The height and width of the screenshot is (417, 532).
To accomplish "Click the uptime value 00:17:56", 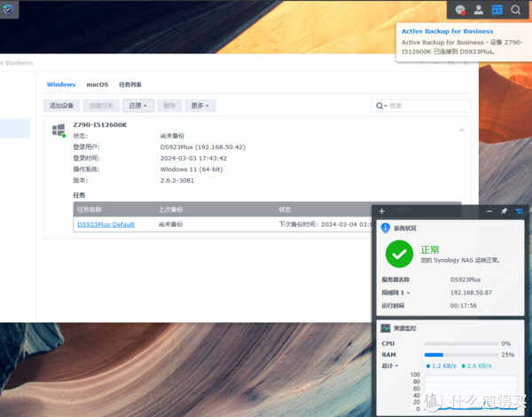I will 463,305.
